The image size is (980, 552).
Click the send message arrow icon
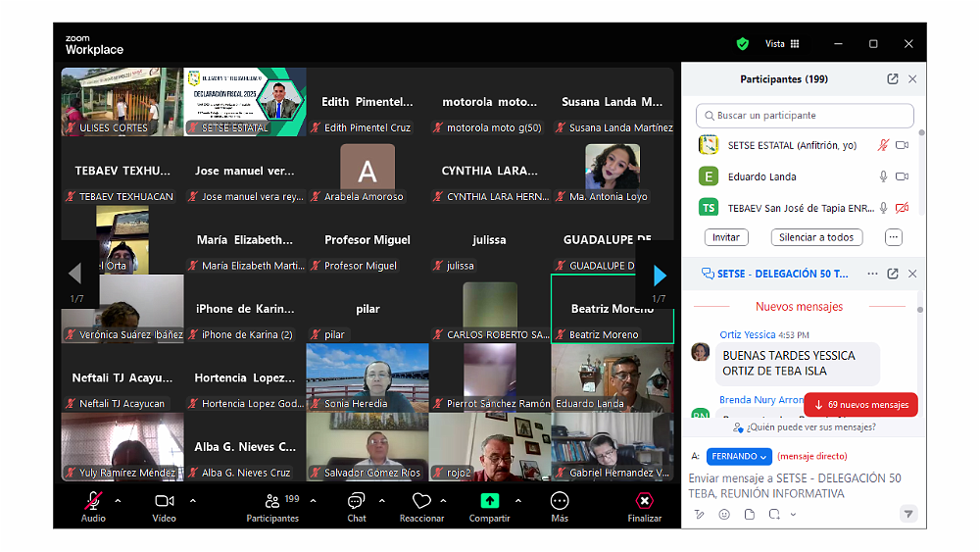tap(908, 514)
